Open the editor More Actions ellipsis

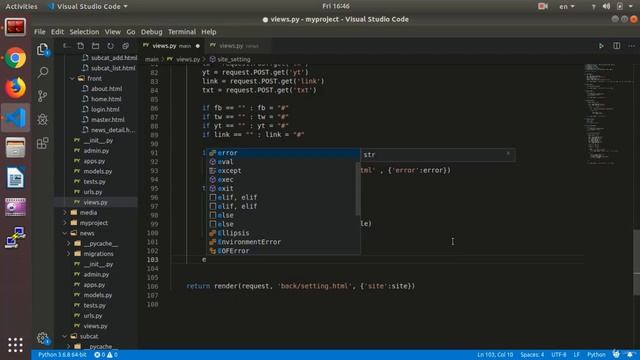[631, 46]
